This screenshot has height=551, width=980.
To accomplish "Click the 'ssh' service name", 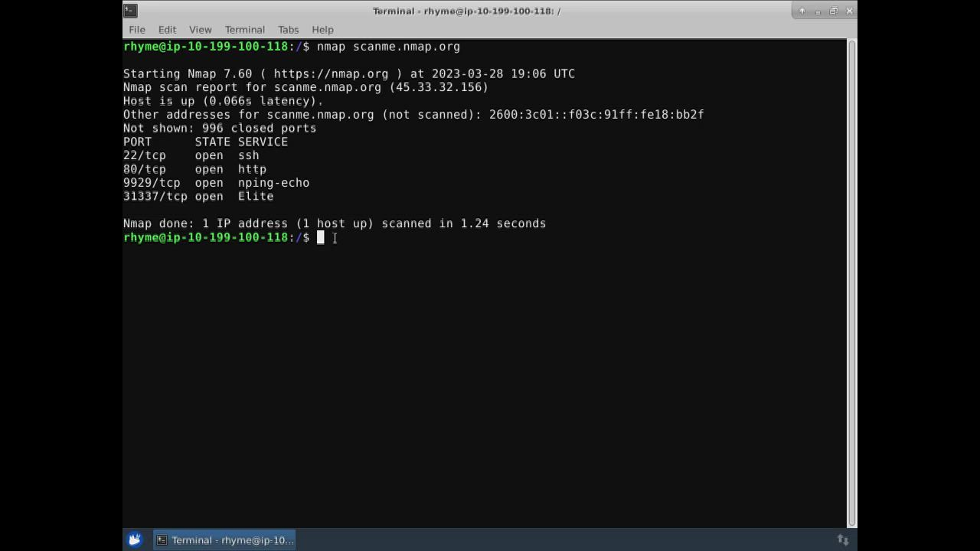I will coord(249,155).
